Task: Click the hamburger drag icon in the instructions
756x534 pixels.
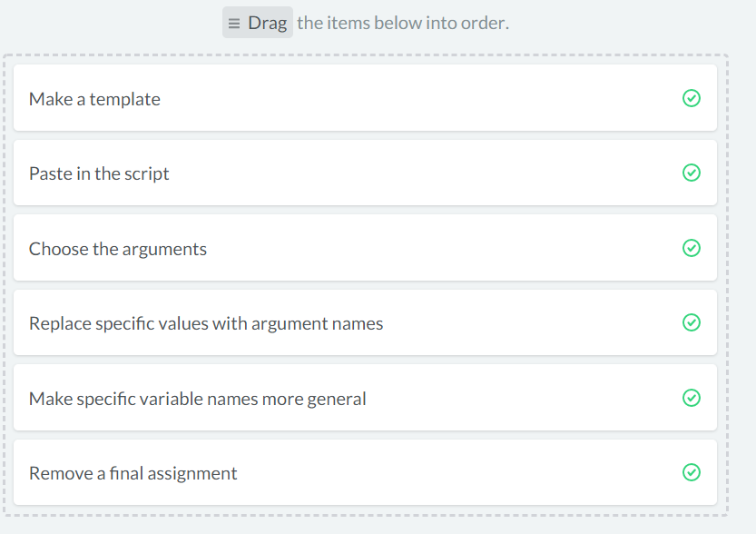Action: click(234, 23)
